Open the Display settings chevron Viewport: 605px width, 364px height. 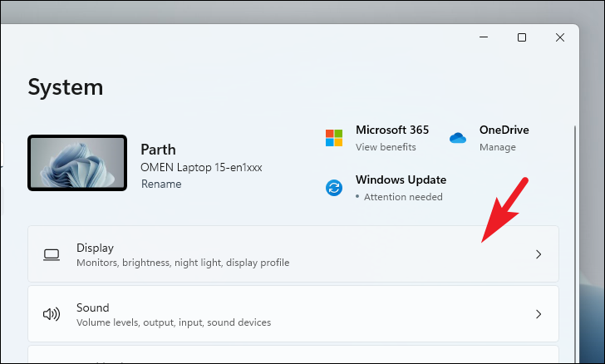click(539, 254)
